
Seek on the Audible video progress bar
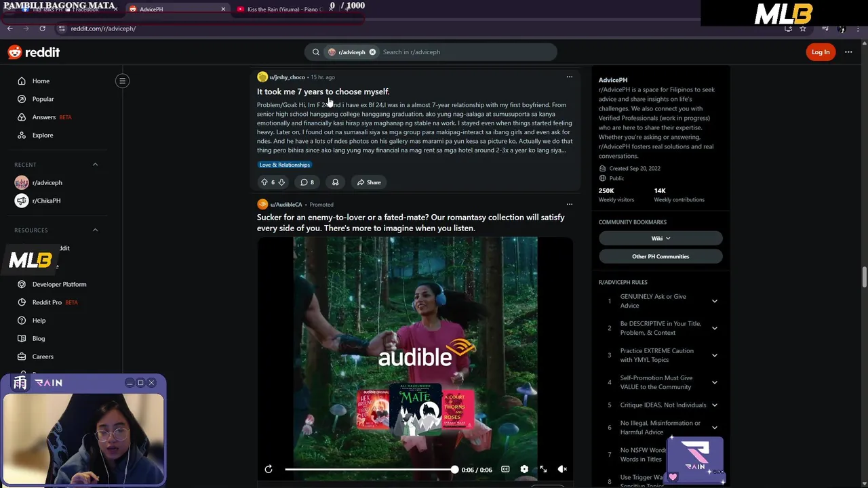(370, 469)
